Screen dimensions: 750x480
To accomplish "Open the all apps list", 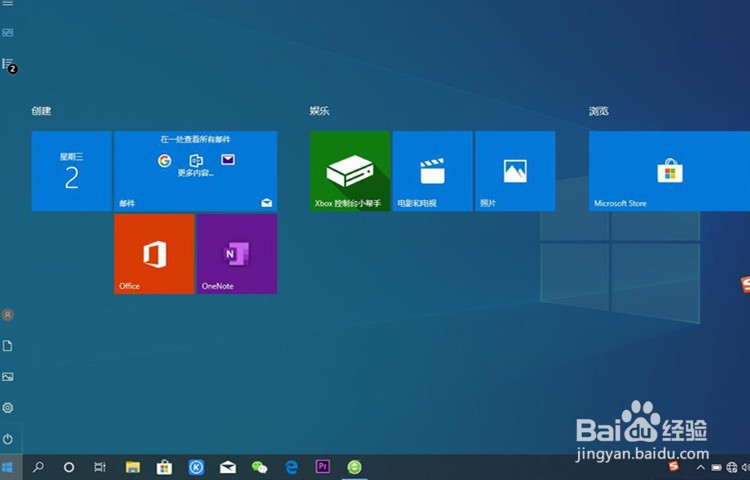I will click(8, 64).
